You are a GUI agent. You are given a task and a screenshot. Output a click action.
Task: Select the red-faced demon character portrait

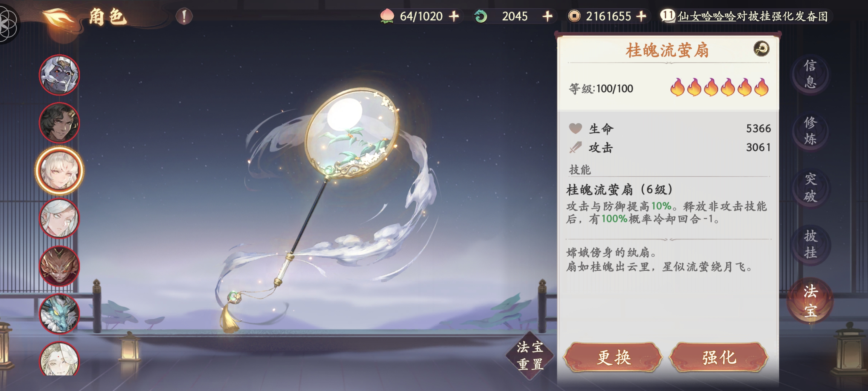pos(59,266)
